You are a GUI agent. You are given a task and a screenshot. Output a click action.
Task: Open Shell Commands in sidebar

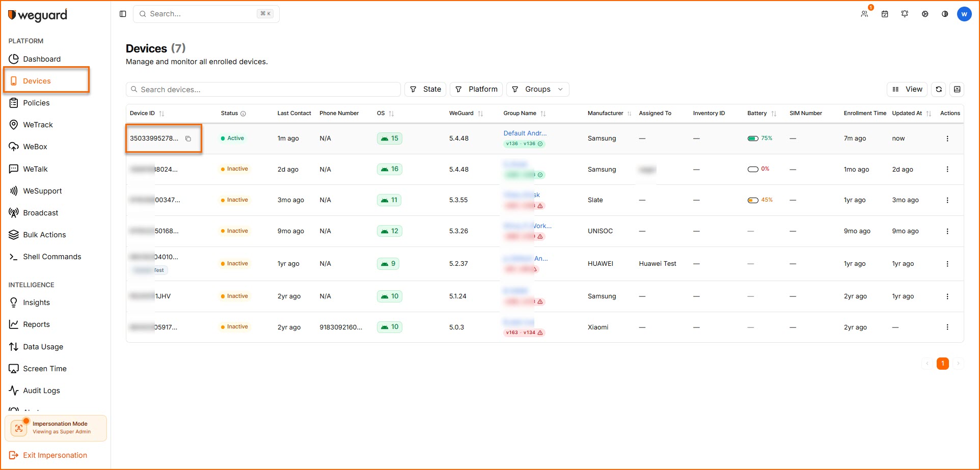coord(51,257)
